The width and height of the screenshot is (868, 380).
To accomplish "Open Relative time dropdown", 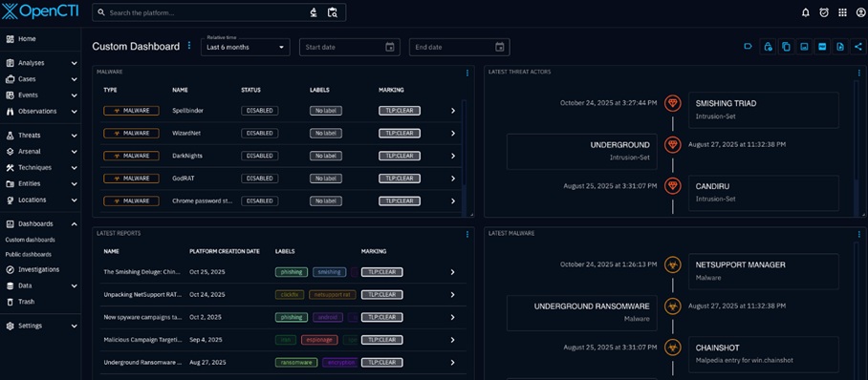I will coord(246,47).
